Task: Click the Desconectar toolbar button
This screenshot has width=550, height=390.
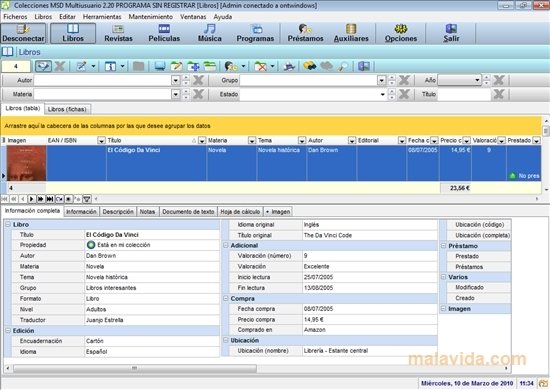Action: tap(23, 33)
